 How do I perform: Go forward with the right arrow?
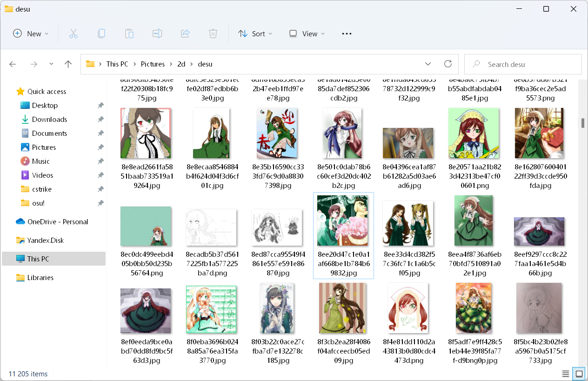[33, 64]
